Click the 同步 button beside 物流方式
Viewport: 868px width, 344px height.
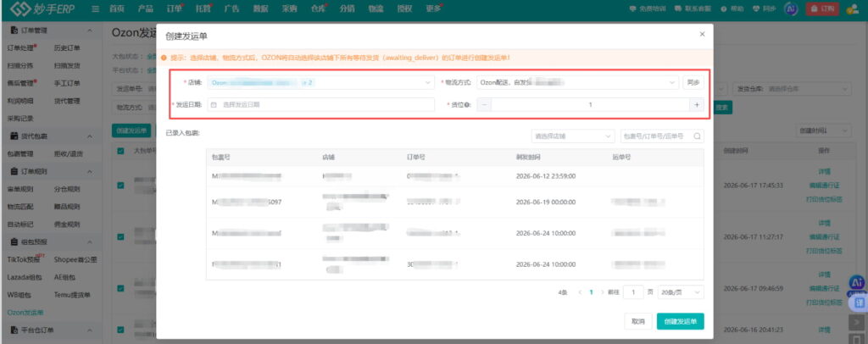[x=693, y=82]
